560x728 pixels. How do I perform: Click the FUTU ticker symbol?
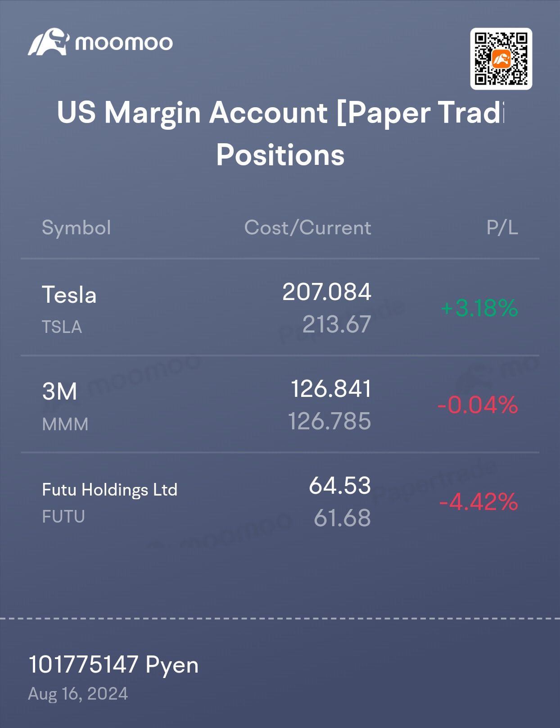[63, 517]
